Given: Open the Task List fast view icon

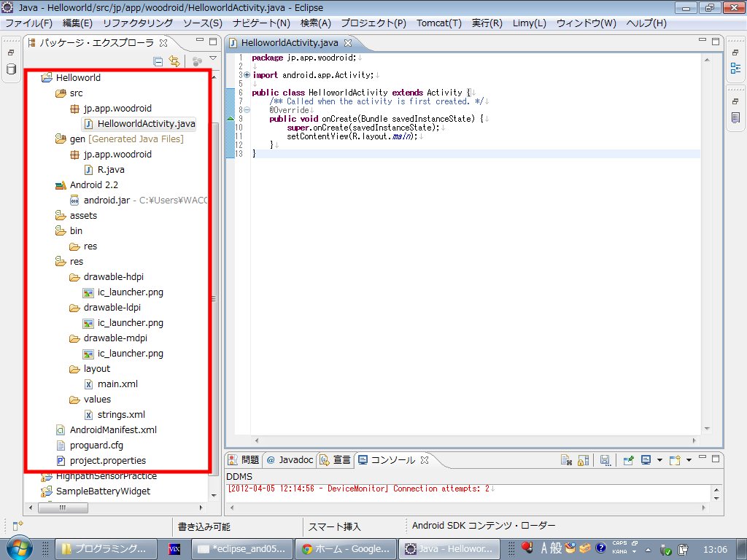Looking at the screenshot, I should pyautogui.click(x=735, y=117).
